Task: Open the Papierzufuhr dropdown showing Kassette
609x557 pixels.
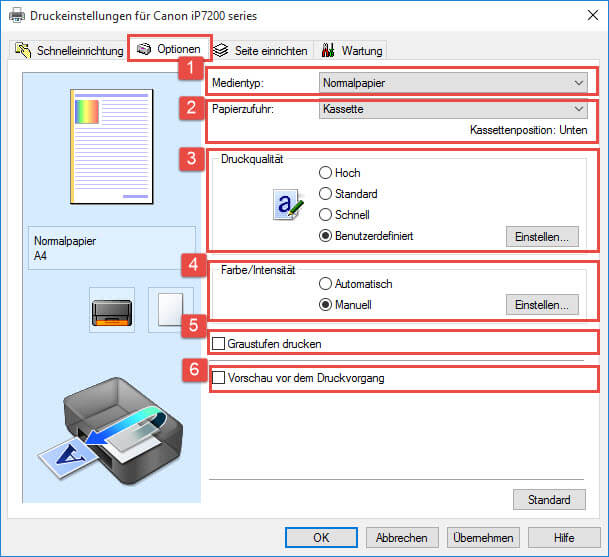Action: pyautogui.click(x=453, y=109)
